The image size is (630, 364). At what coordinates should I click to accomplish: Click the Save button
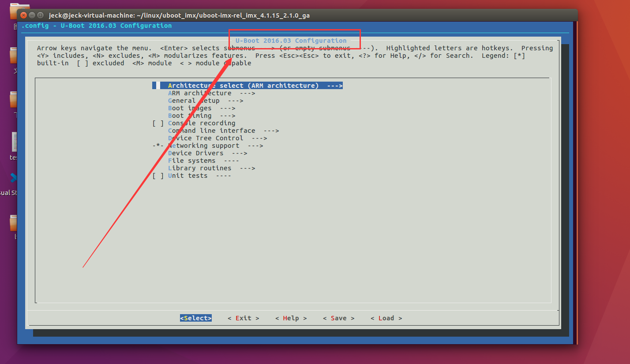click(x=339, y=318)
